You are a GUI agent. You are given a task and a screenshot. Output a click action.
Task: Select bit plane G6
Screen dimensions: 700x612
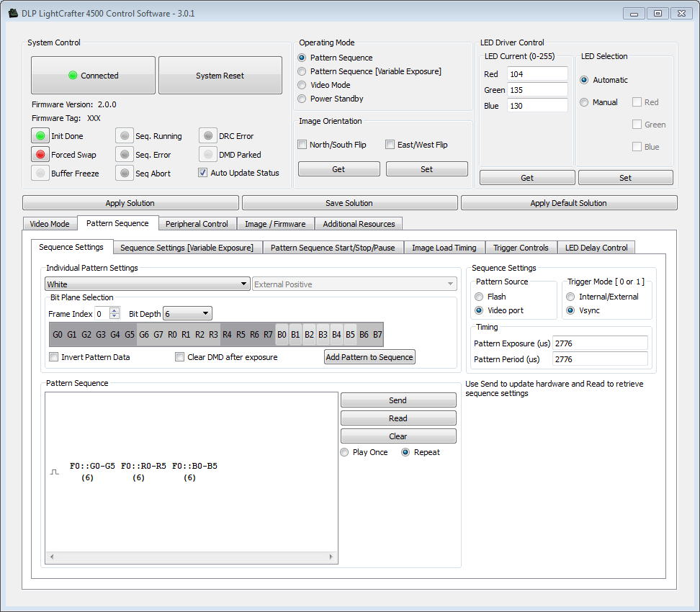click(144, 334)
